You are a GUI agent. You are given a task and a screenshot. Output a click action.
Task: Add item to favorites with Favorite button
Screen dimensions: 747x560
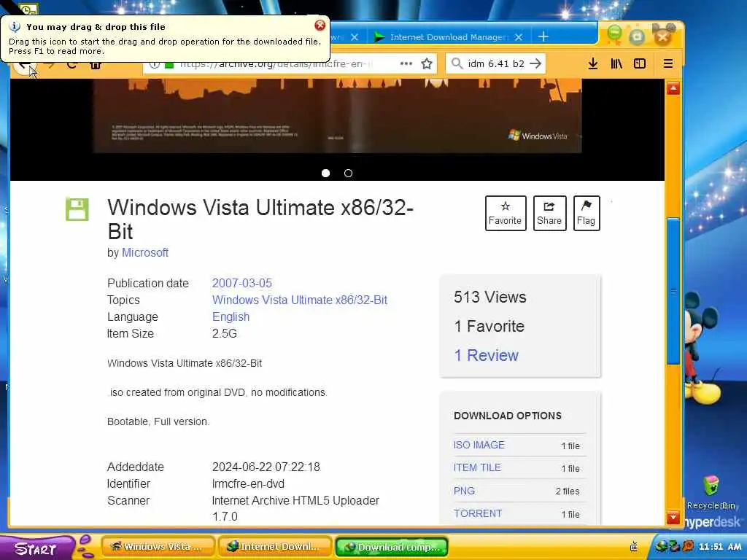point(506,213)
